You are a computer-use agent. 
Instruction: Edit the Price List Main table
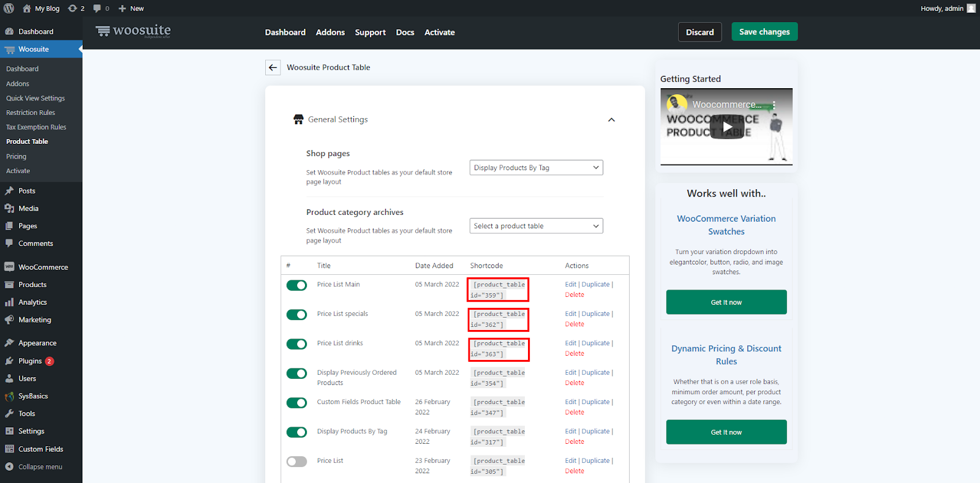point(571,285)
